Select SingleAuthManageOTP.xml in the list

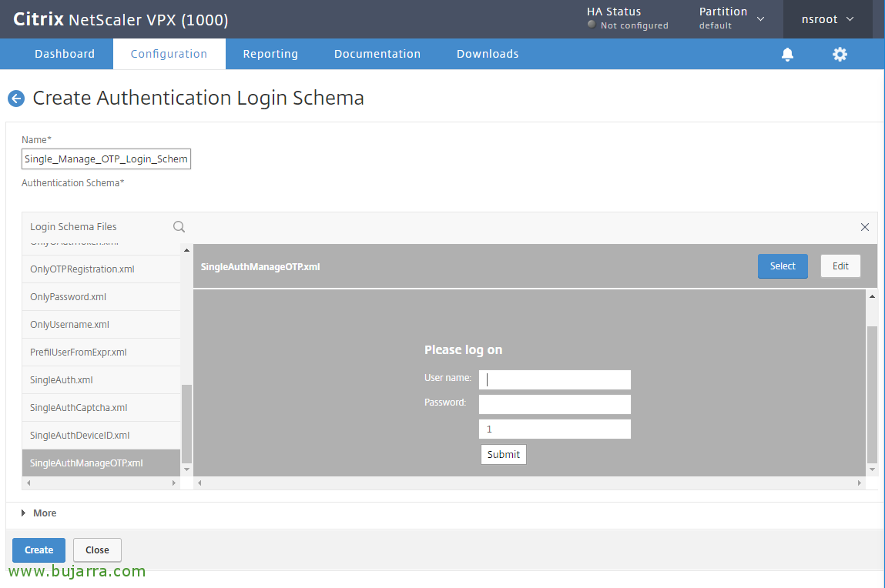(102, 463)
